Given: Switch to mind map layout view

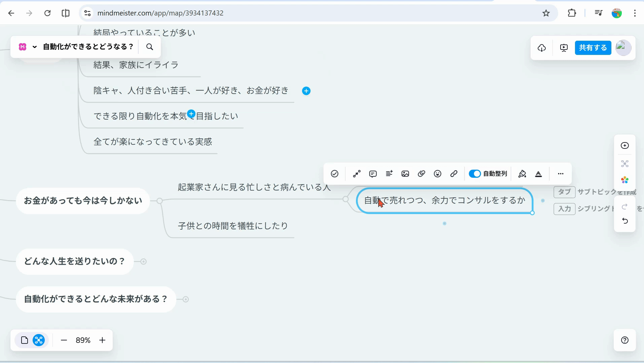Looking at the screenshot, I should click(39, 340).
